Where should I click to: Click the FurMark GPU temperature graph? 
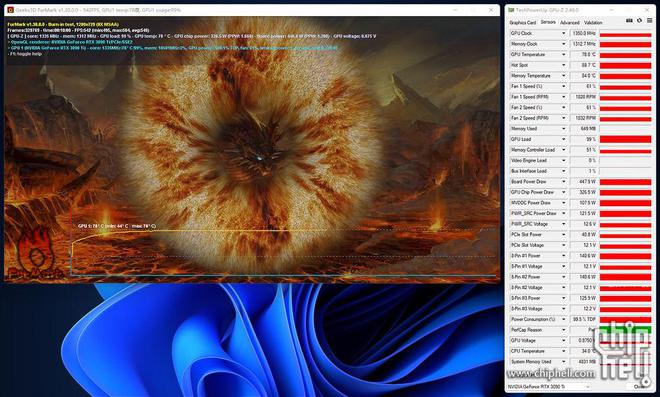point(283,253)
